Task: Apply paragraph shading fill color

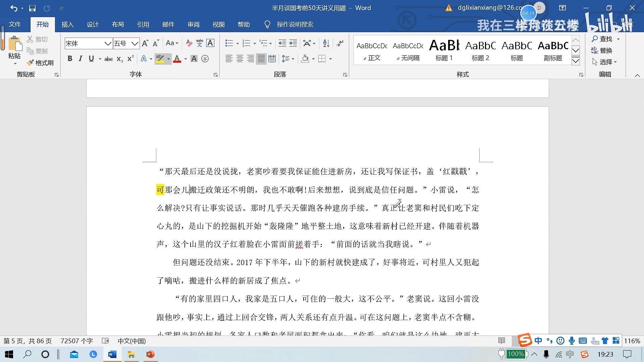Action: click(305, 59)
